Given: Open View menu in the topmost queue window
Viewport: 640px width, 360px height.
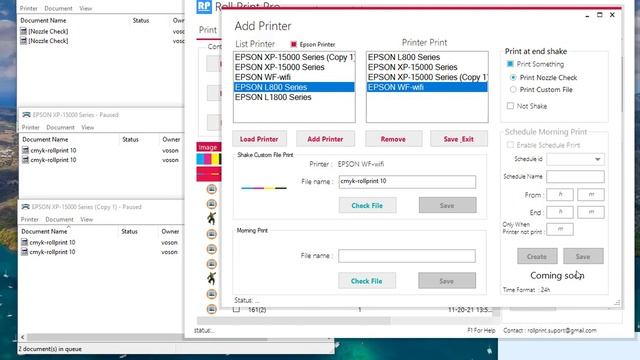Looking at the screenshot, I should click(86, 8).
